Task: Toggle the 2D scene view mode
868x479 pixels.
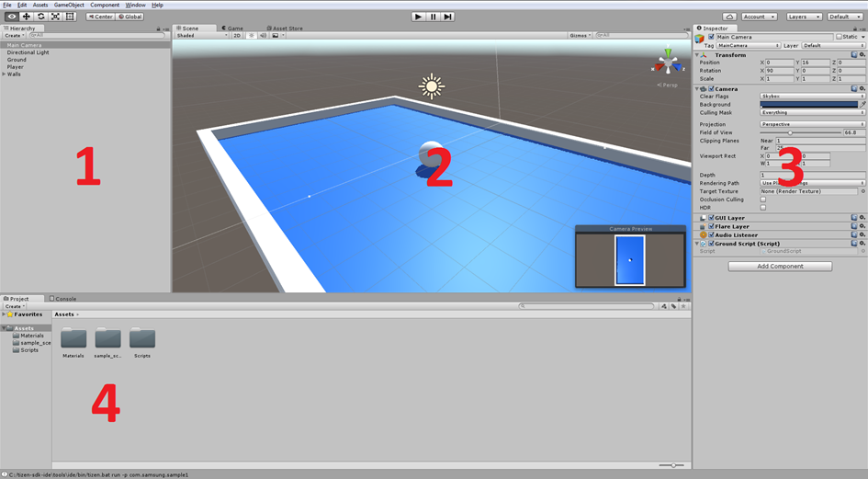Action: pyautogui.click(x=236, y=35)
